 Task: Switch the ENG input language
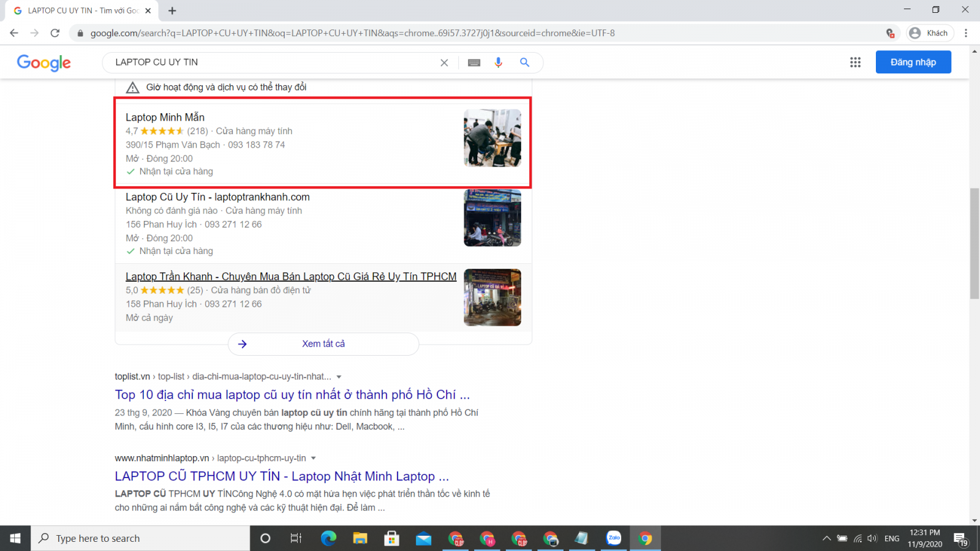point(892,538)
